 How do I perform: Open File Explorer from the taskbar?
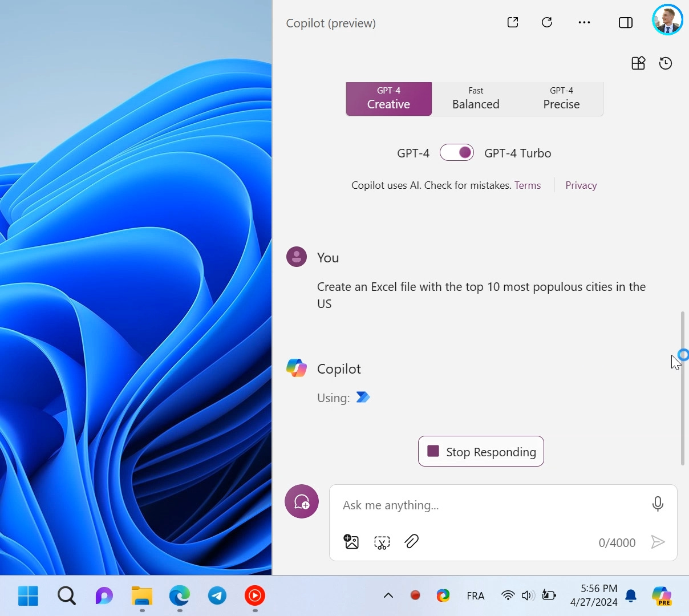click(x=141, y=596)
